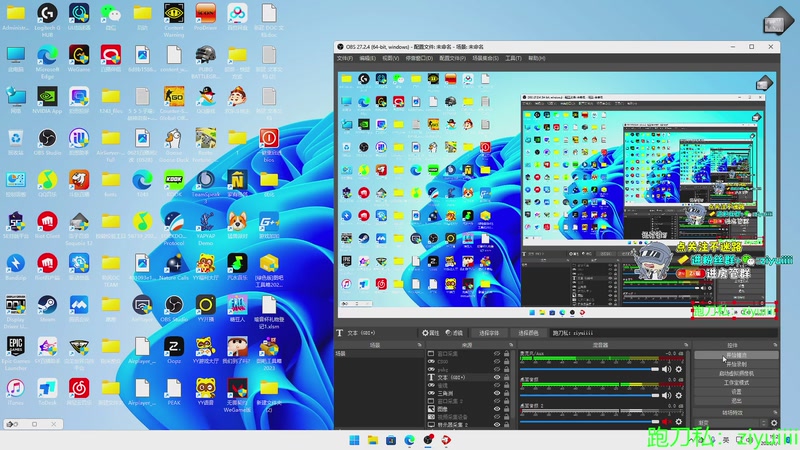This screenshot has height=450, width=800.
Task: Launch the Oopz desktop shortcut
Action: coord(174,350)
